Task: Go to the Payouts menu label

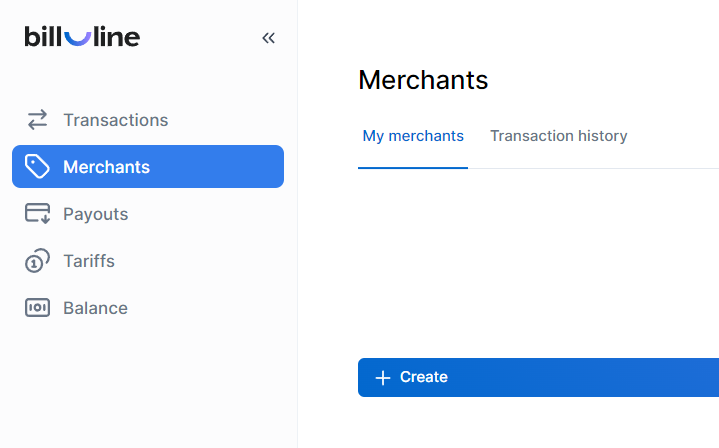Action: click(x=95, y=214)
